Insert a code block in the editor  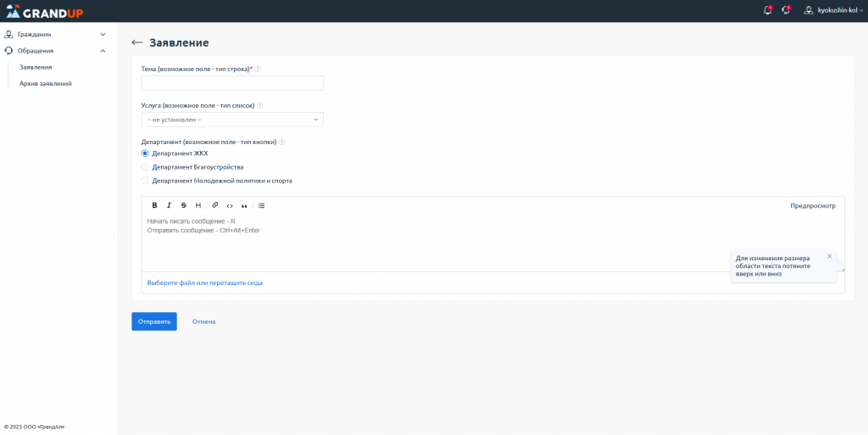pos(230,205)
